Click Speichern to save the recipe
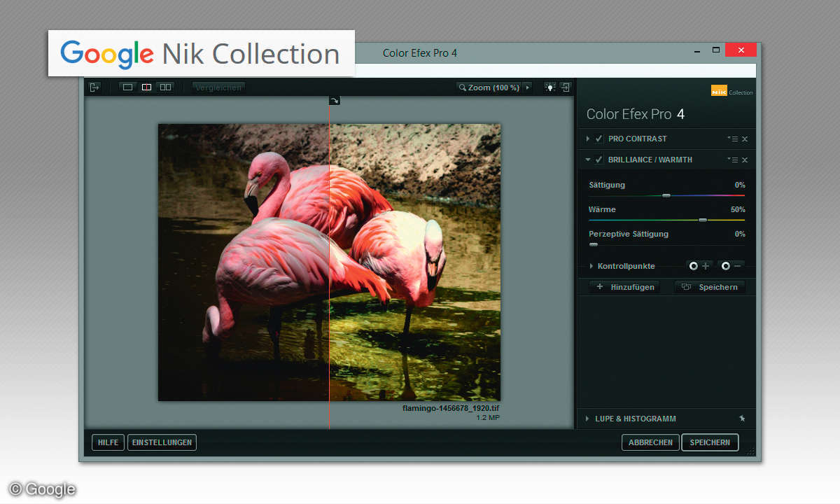This screenshot has width=840, height=504. [710, 287]
